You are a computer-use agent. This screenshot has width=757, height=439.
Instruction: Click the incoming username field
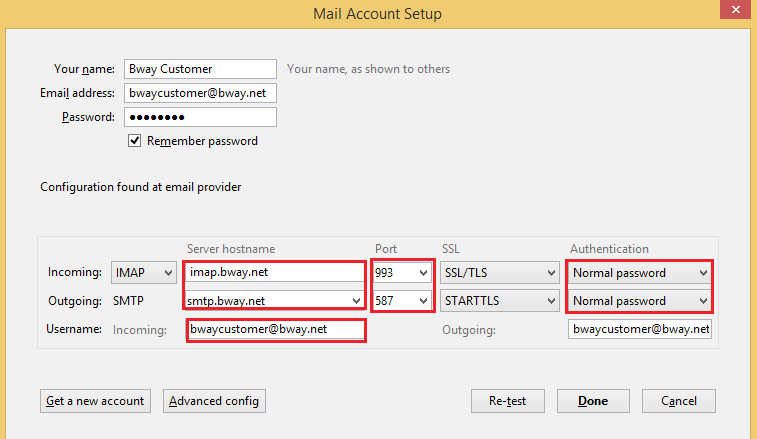point(276,330)
